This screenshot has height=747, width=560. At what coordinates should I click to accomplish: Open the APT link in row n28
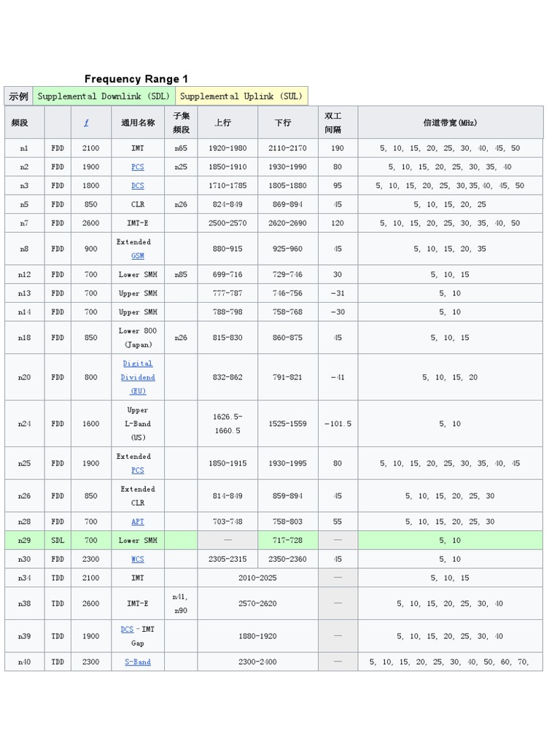click(138, 522)
